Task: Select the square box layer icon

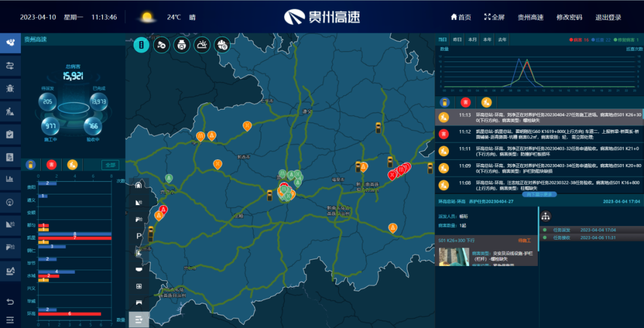Action: (139, 286)
